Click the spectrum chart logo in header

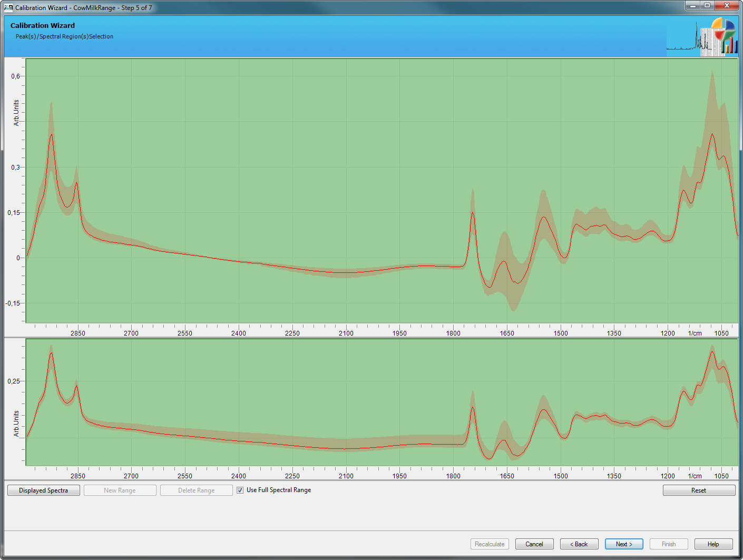(702, 37)
